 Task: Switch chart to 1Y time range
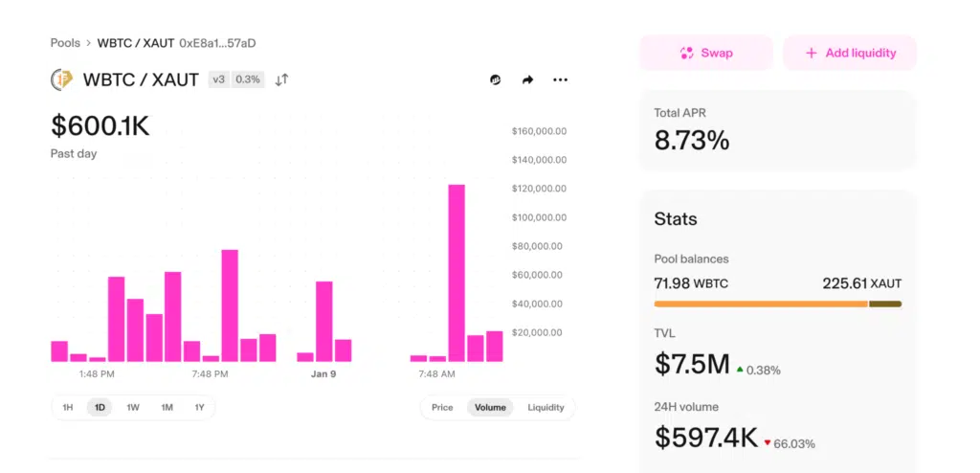coord(199,407)
